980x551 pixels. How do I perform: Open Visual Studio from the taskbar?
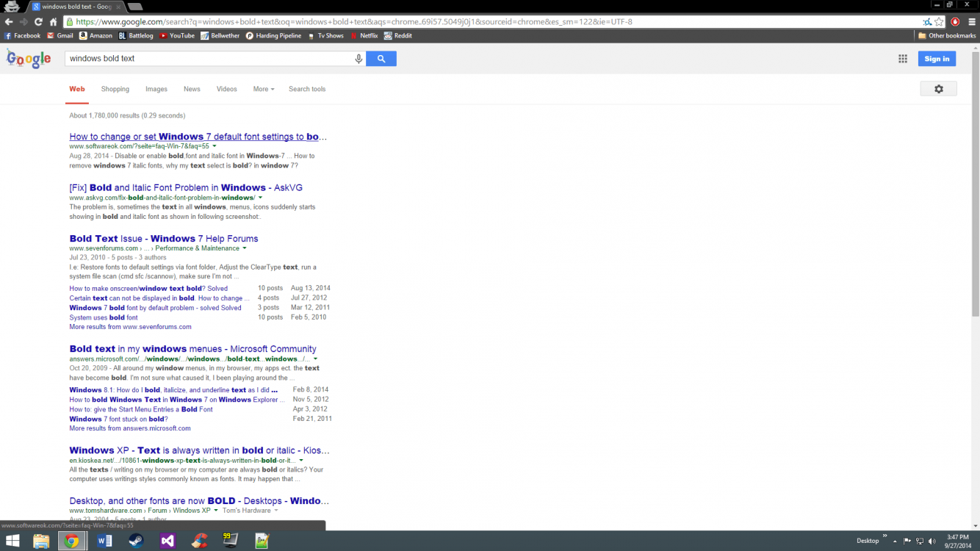[x=167, y=541]
